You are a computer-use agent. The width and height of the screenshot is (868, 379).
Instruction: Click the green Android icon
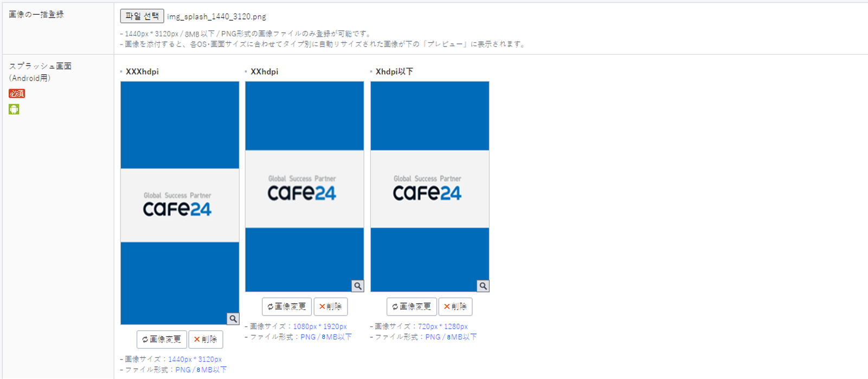[14, 110]
